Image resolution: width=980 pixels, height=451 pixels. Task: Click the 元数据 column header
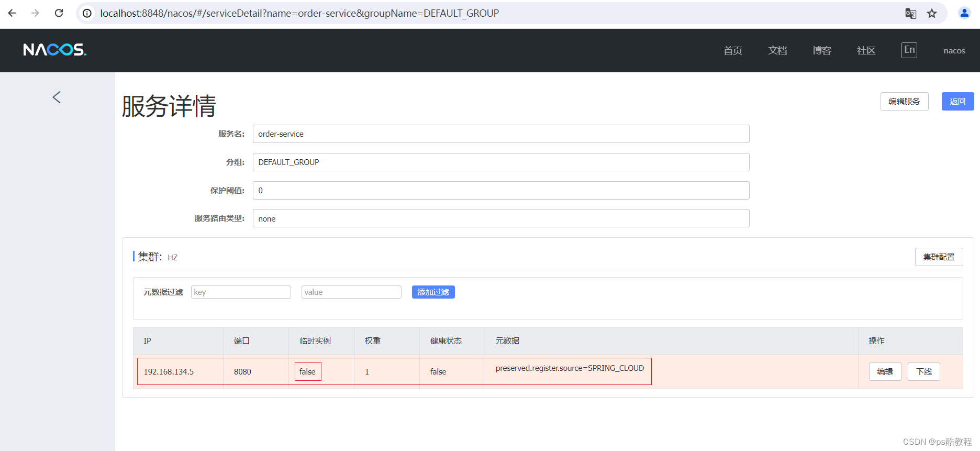(x=507, y=341)
